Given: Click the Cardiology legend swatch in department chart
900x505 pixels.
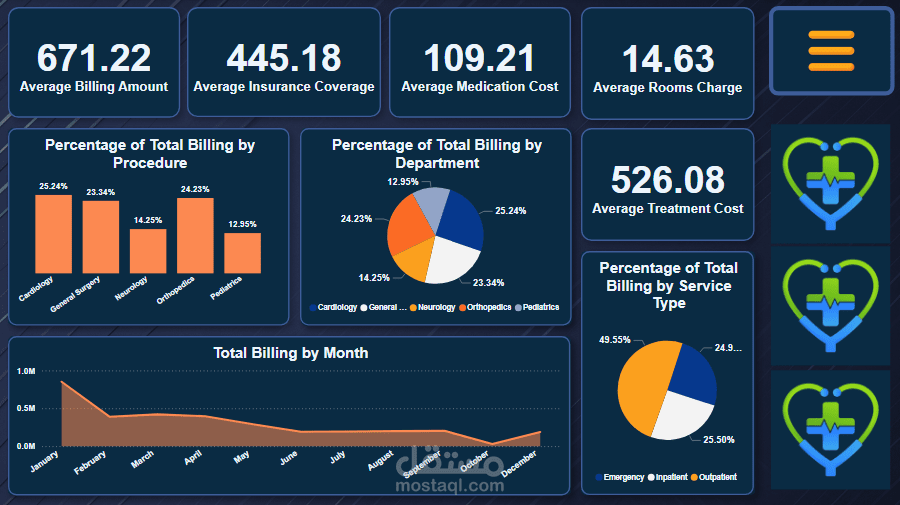Looking at the screenshot, I should click(x=313, y=308).
